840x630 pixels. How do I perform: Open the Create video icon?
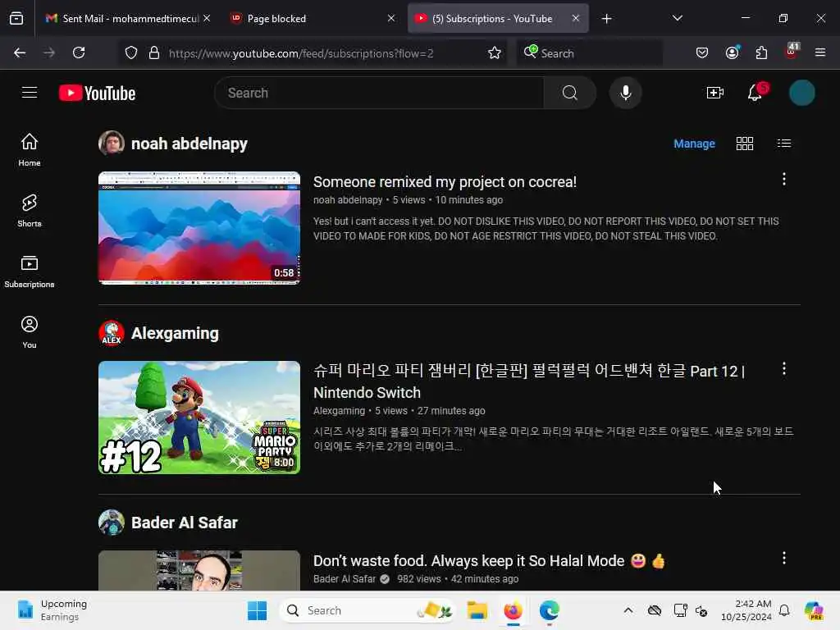point(714,93)
